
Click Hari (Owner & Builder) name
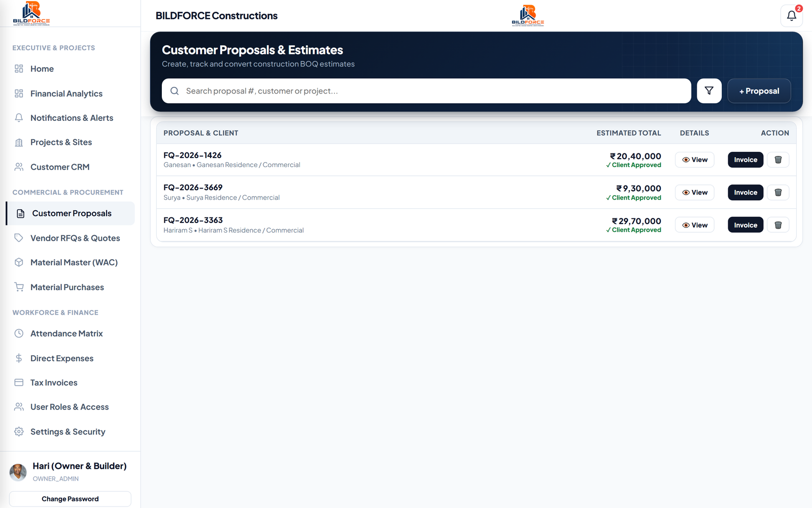tap(80, 466)
